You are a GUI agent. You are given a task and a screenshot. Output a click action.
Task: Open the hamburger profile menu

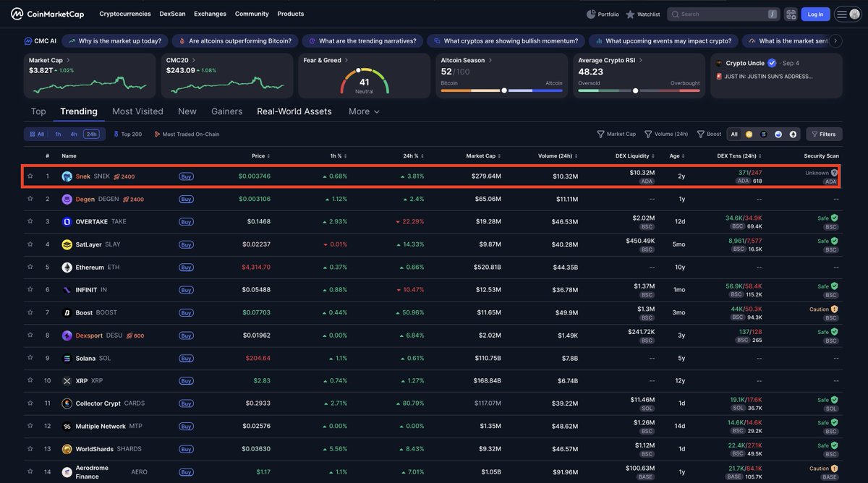pyautogui.click(x=846, y=14)
